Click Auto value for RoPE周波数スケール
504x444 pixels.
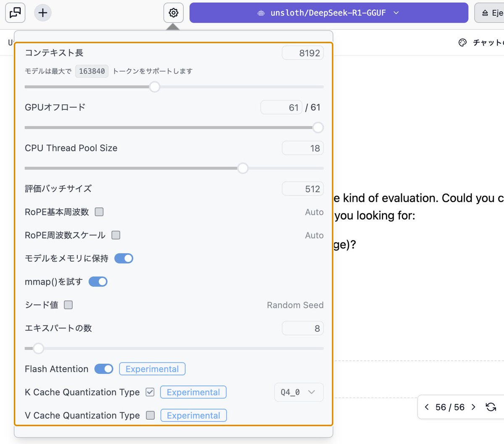[314, 235]
